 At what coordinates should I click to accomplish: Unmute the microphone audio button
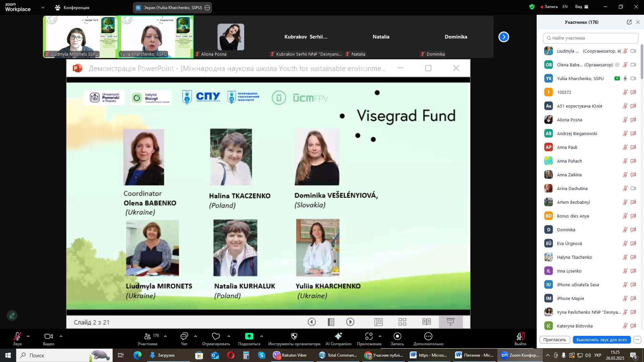[17, 337]
